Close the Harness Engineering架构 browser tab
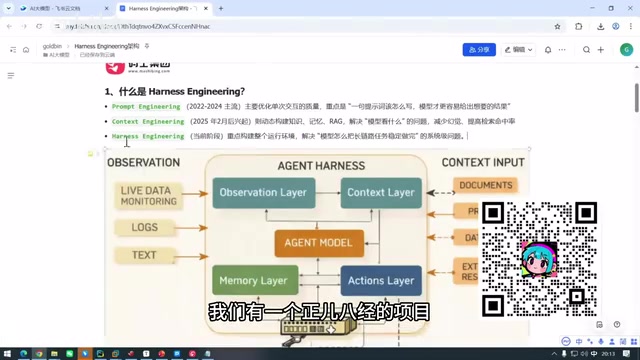The image size is (640, 360). [206, 8]
